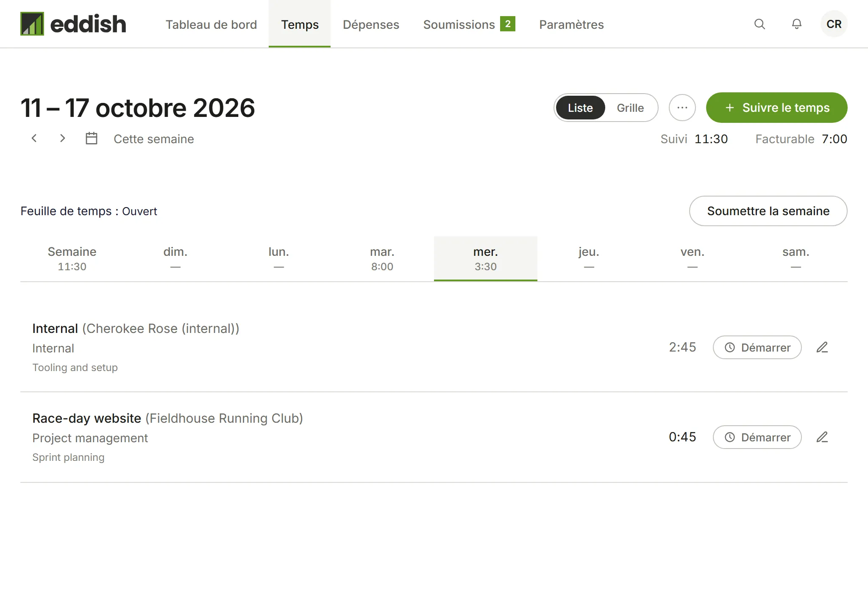Click the Feuille de temps : Ouvert status
The height and width of the screenshot is (593, 868).
(89, 211)
